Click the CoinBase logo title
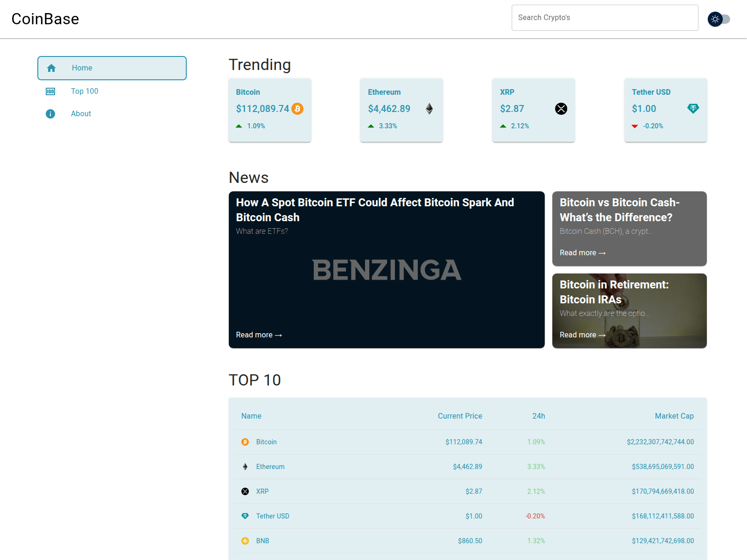The height and width of the screenshot is (560, 747). point(45,19)
